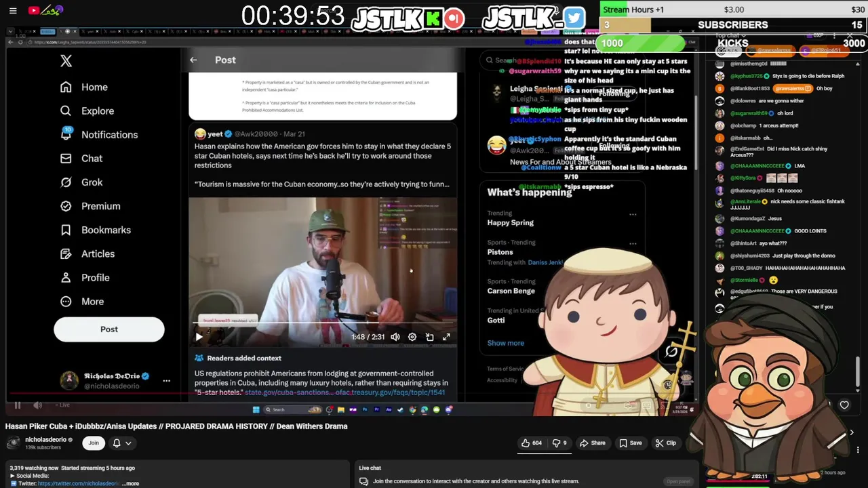This screenshot has width=868, height=488.
Task: Save the video to a playlist
Action: (630, 443)
